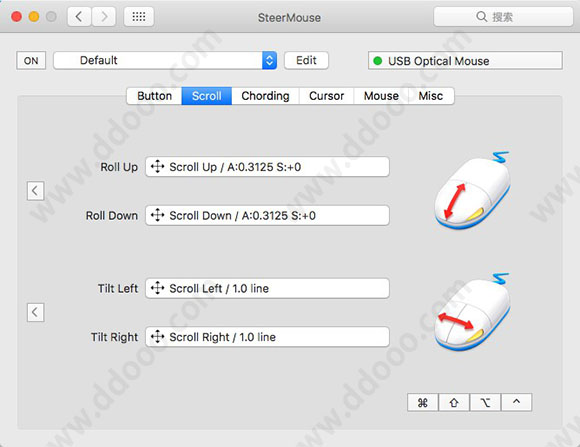Toggle the ON button
580x447 pixels.
click(31, 61)
